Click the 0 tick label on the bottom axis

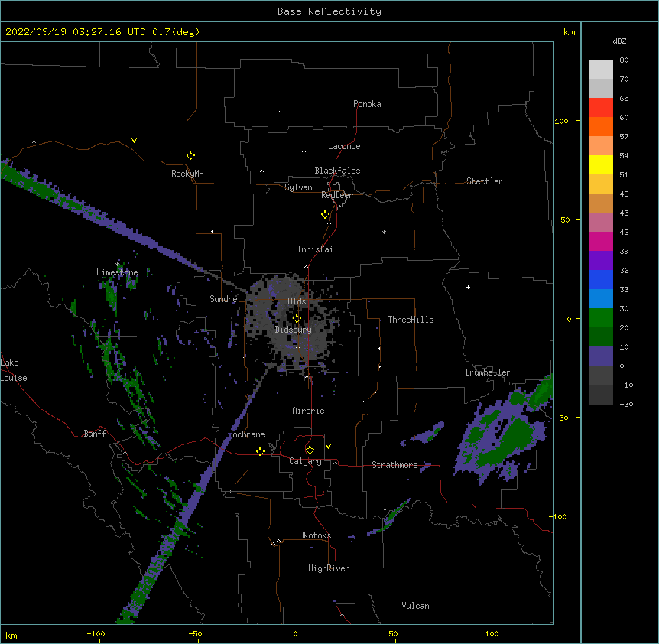(x=295, y=633)
